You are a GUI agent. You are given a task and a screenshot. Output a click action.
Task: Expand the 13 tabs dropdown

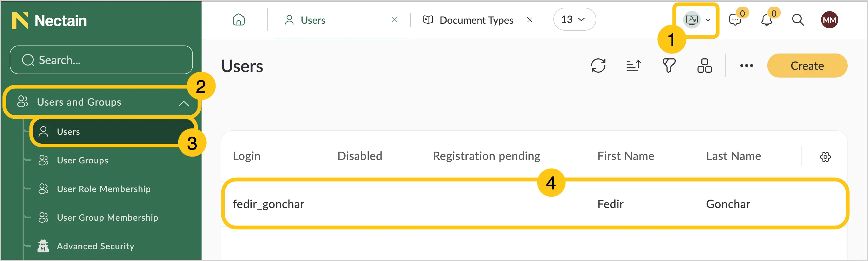(x=575, y=19)
